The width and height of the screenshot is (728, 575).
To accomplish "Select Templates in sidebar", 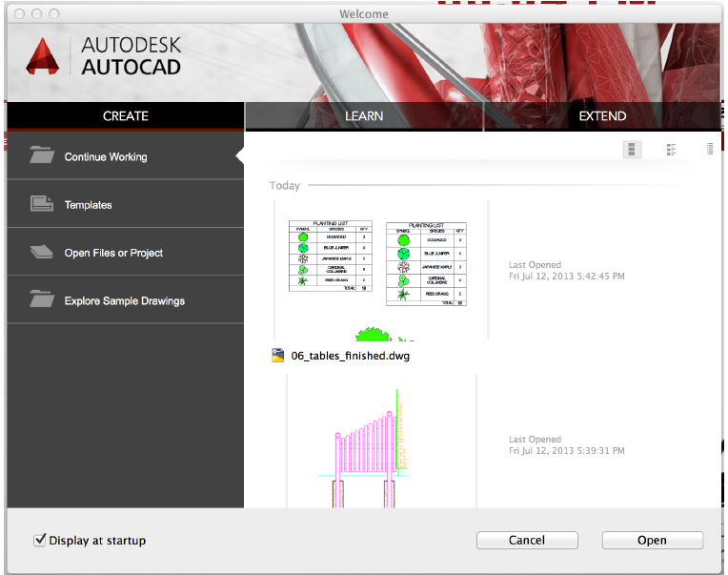I will tap(126, 204).
